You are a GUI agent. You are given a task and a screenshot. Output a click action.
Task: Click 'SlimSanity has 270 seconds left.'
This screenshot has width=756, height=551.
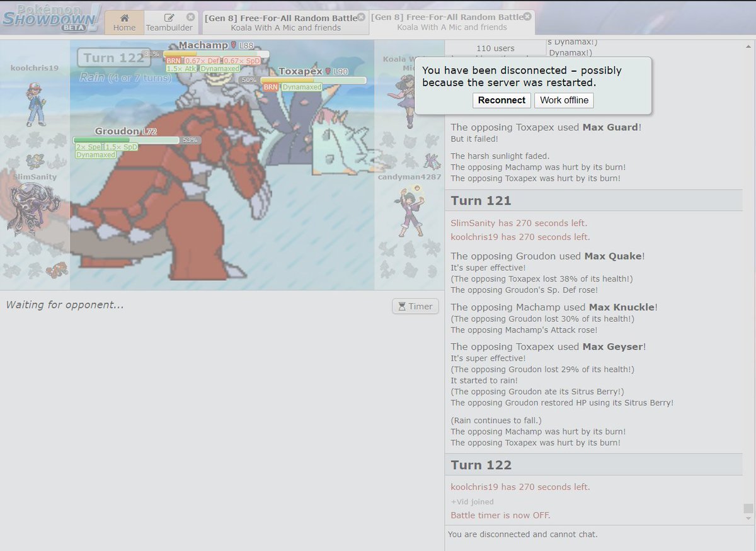click(x=518, y=223)
